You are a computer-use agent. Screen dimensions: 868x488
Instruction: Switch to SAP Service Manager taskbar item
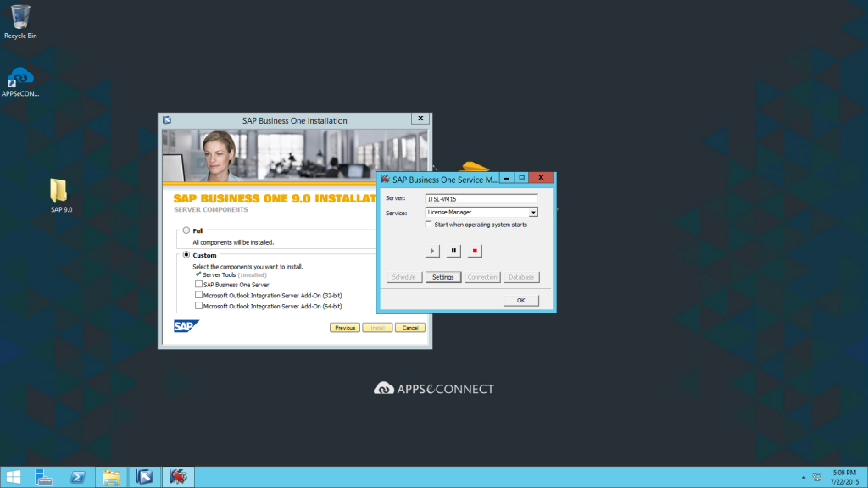[178, 477]
